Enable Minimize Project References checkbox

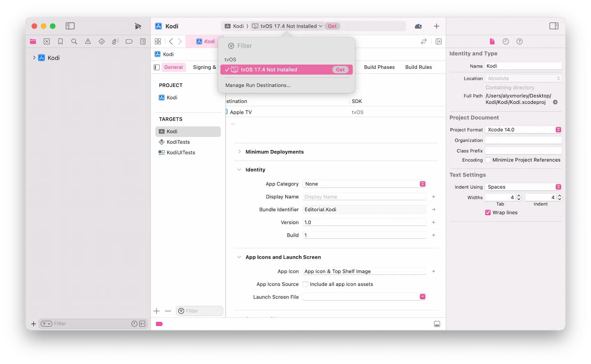488,160
